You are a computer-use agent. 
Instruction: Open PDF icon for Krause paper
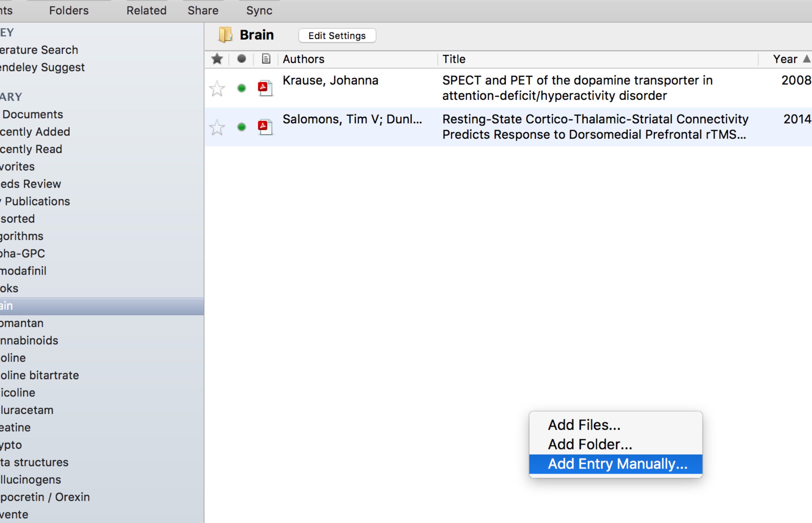265,88
